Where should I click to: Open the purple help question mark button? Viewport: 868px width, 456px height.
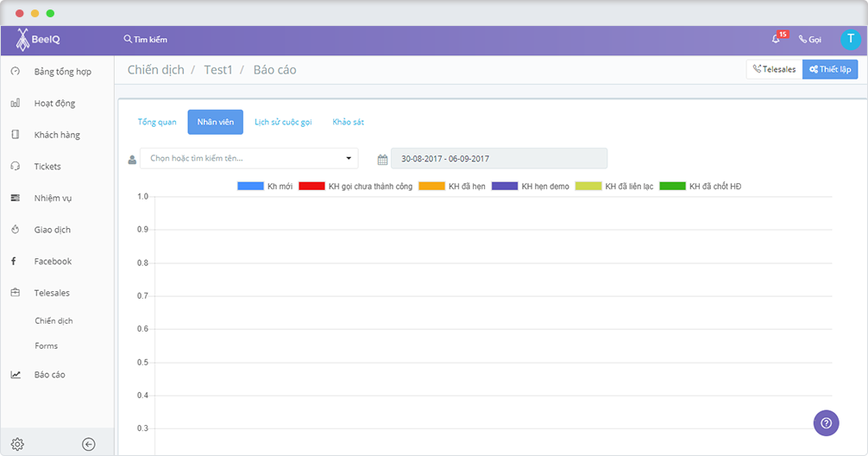(x=826, y=422)
